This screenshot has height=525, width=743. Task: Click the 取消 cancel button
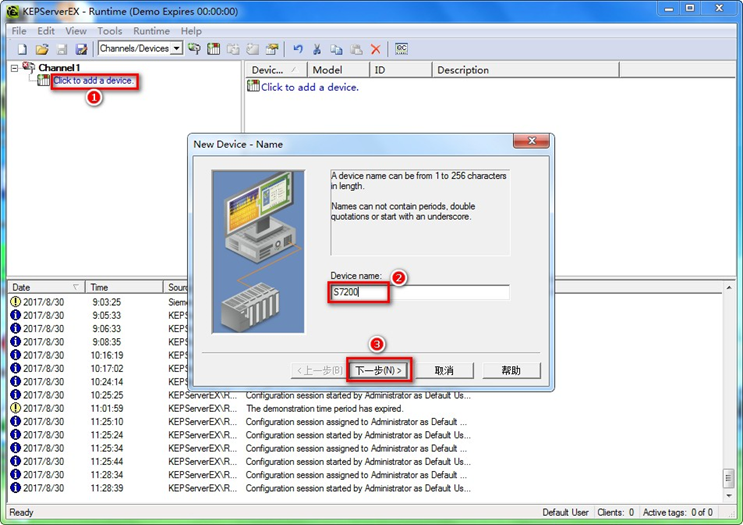444,370
